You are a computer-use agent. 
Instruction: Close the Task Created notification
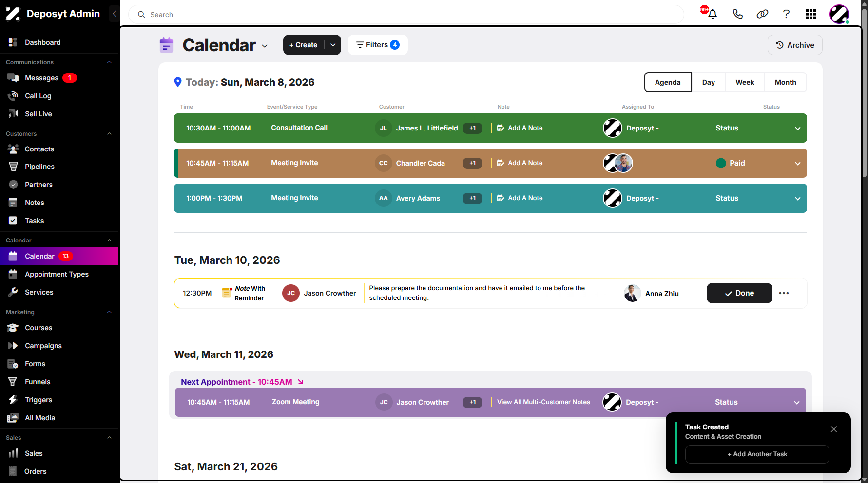click(x=834, y=429)
